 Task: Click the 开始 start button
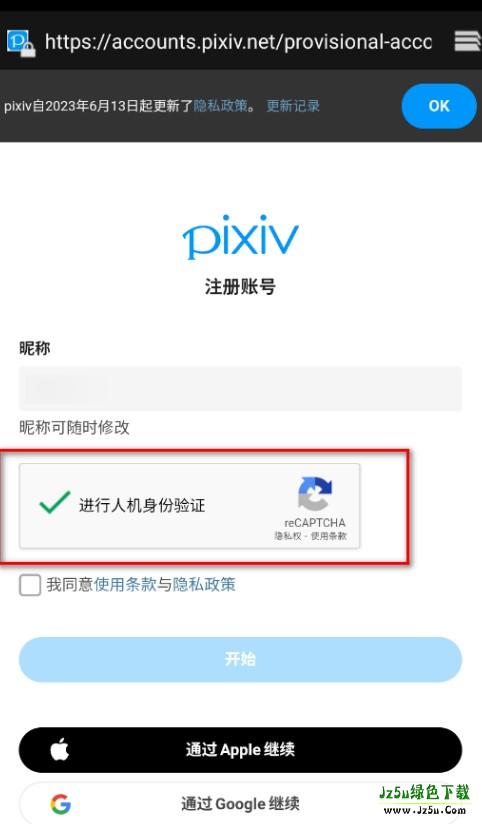[240, 659]
